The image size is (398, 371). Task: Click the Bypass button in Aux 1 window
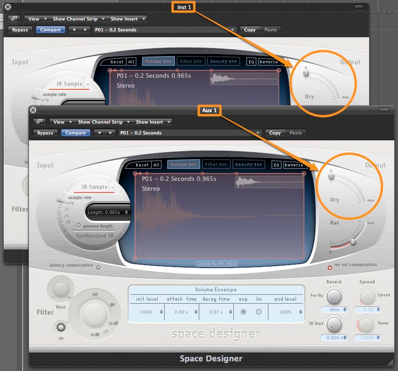(46, 133)
